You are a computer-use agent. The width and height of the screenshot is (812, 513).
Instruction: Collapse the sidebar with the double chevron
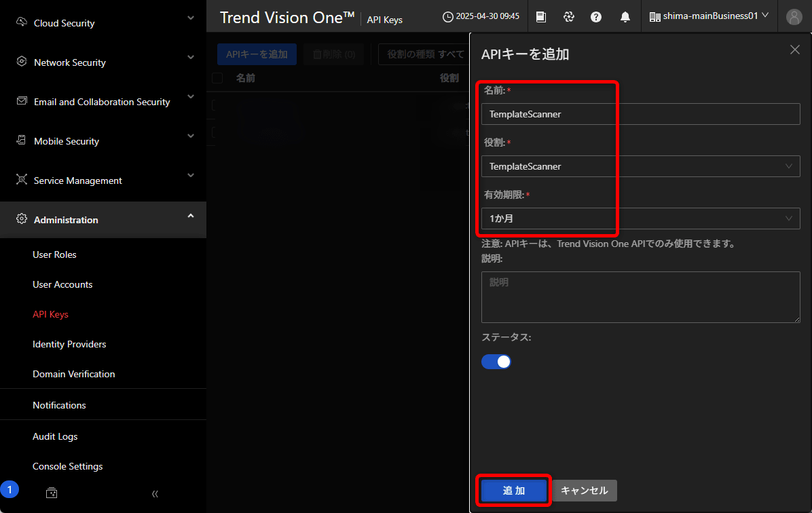[155, 494]
